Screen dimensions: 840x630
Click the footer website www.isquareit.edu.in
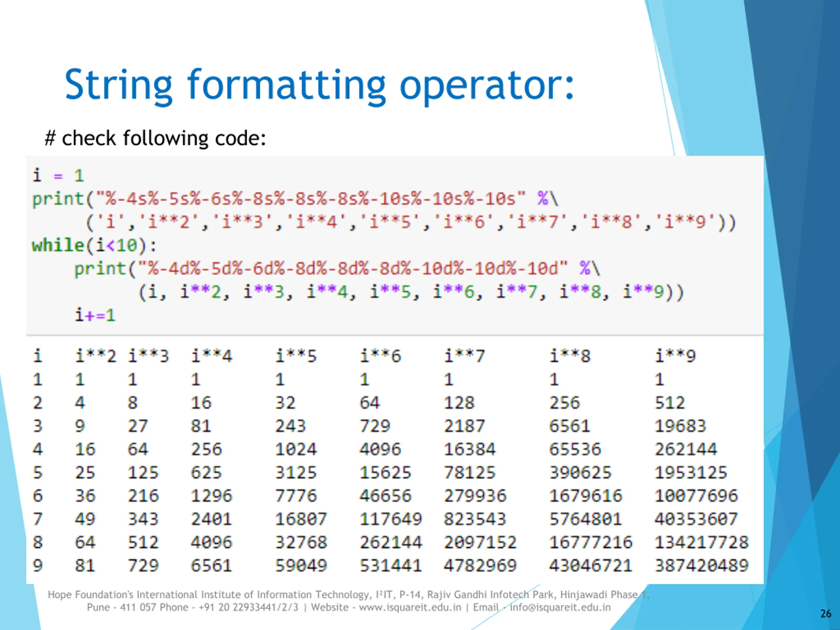[410, 607]
